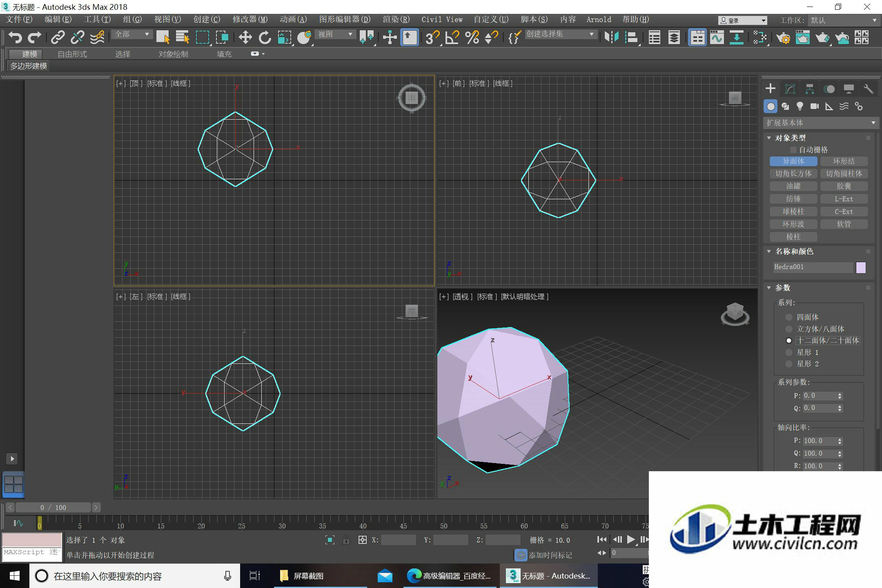Select the Cameras category icon
Image resolution: width=882 pixels, height=588 pixels.
click(x=815, y=107)
